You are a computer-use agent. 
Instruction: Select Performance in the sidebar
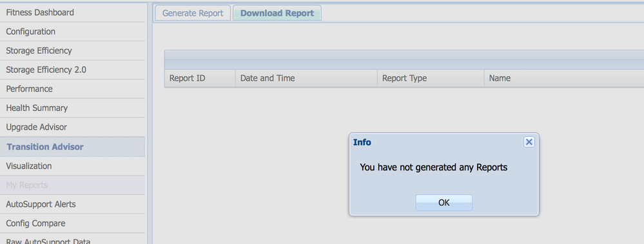pyautogui.click(x=72, y=89)
